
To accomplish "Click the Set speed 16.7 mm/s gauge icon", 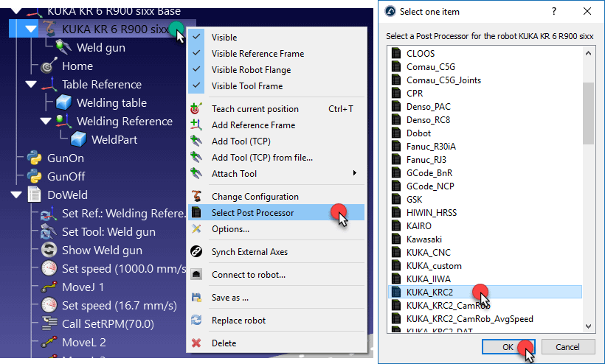I will (49, 305).
